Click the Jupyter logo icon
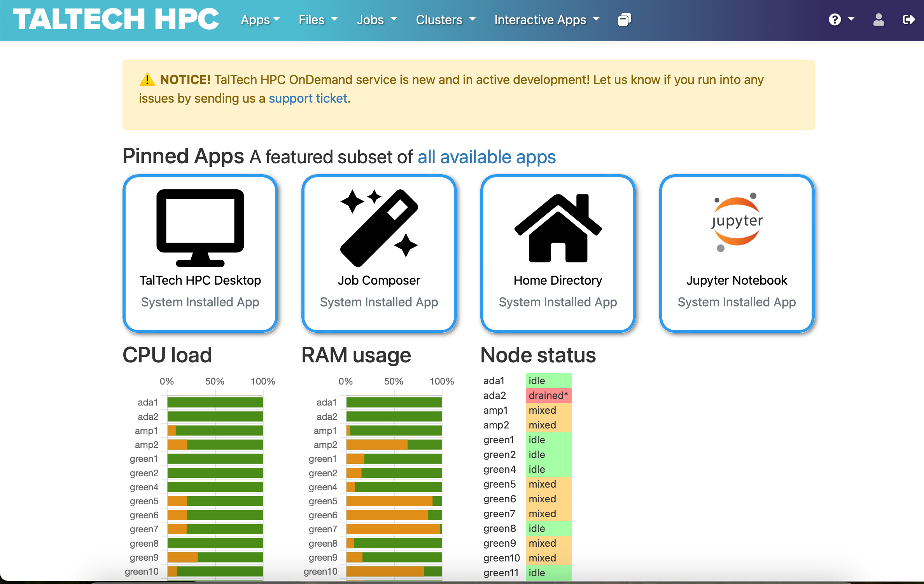The height and width of the screenshot is (584, 924). (737, 222)
